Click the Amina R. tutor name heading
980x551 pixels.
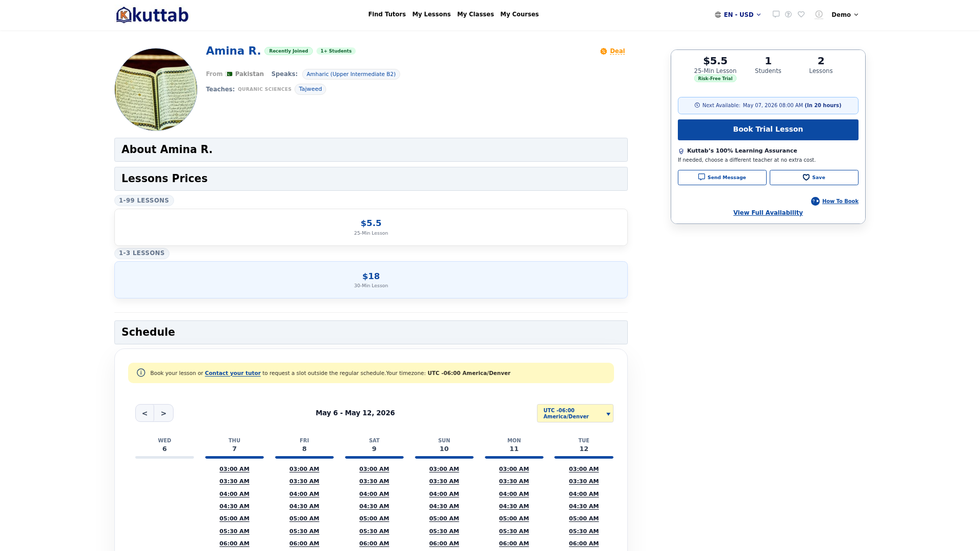233,51
